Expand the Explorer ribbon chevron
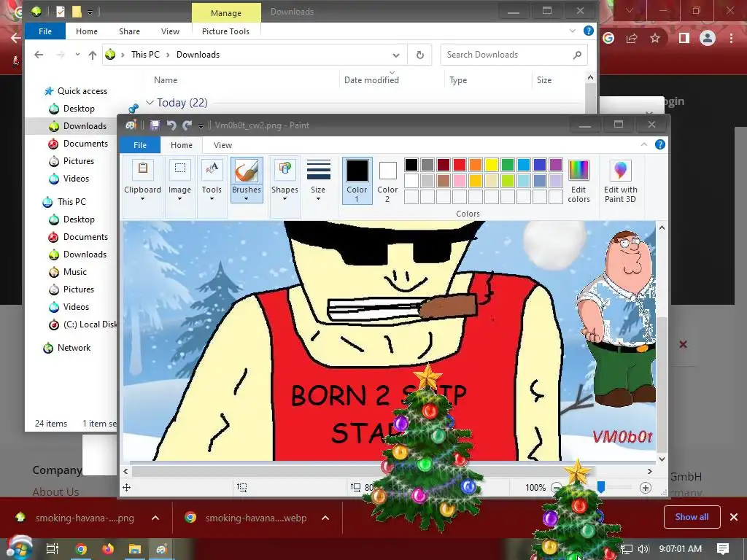Image resolution: width=747 pixels, height=560 pixels. coord(573,31)
